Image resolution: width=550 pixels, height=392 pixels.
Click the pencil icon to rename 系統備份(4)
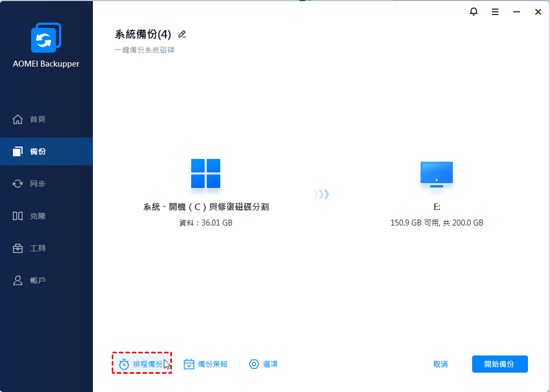[182, 34]
